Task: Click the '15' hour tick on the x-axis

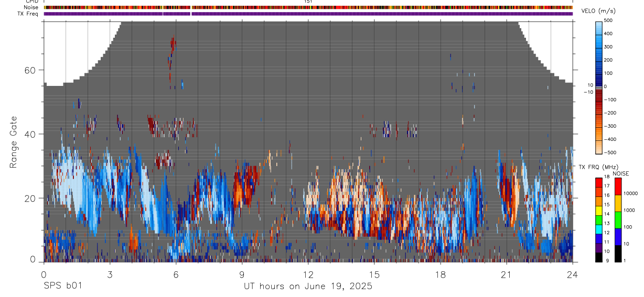Action: pyautogui.click(x=374, y=274)
